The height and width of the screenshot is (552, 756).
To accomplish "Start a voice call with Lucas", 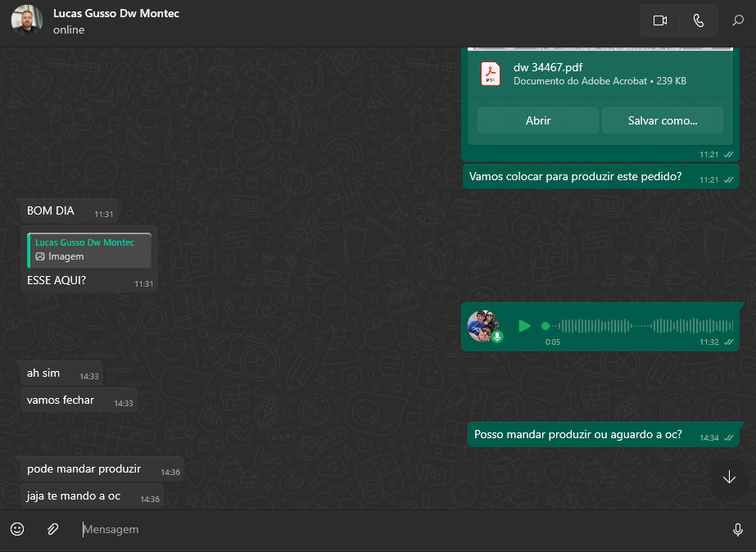I will point(698,21).
